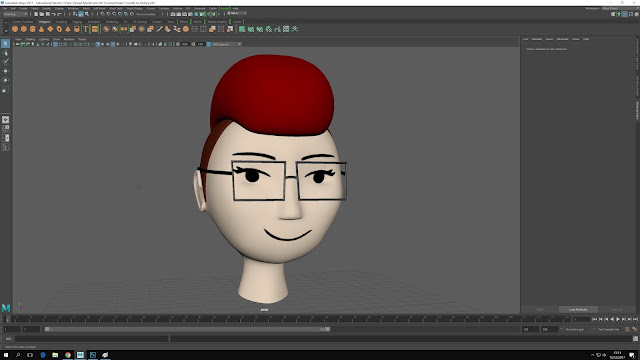Open the viewport Shading menu
This screenshot has height=360, width=640.
(30, 39)
